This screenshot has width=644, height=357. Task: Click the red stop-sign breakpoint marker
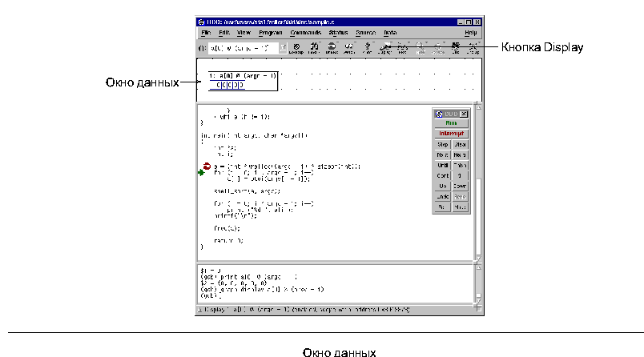pyautogui.click(x=206, y=166)
